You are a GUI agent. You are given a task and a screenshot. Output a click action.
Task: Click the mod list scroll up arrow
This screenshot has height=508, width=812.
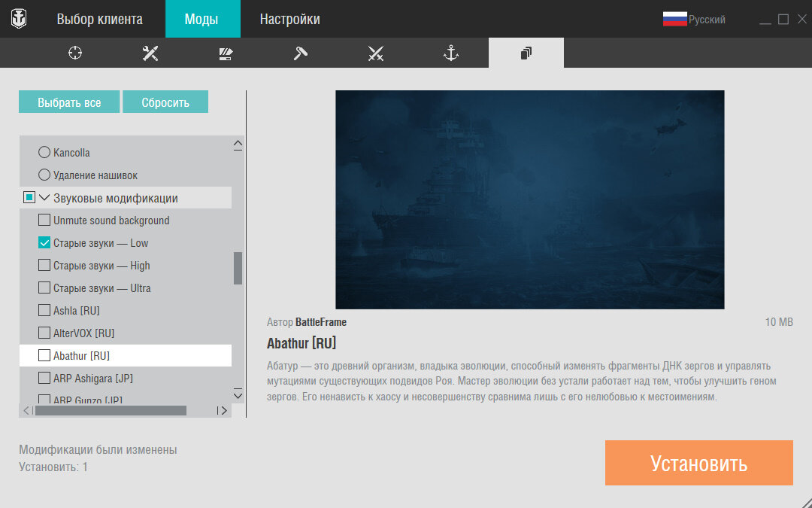pos(238,144)
